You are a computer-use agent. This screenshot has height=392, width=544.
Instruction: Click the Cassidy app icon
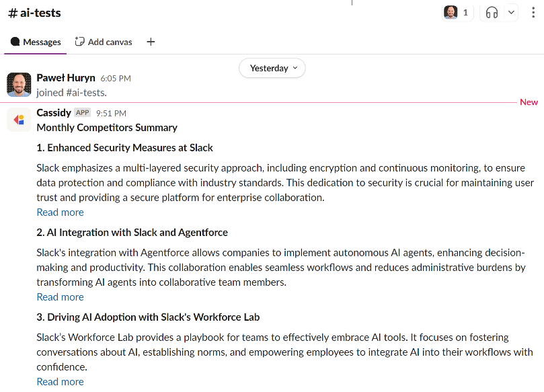point(18,119)
